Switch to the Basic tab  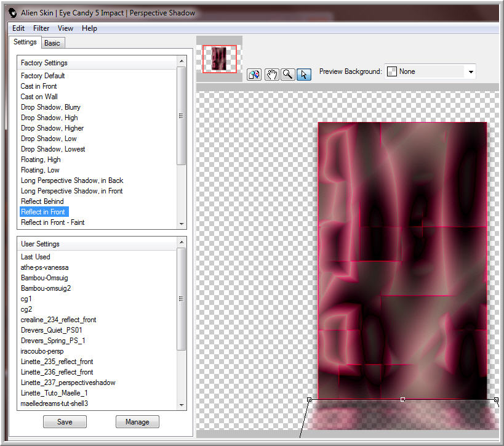point(52,43)
